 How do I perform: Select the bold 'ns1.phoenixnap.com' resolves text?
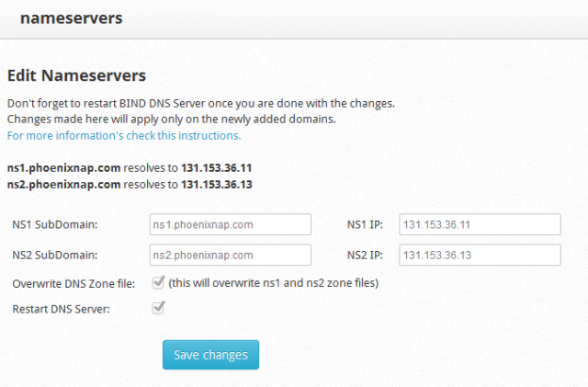pyautogui.click(x=63, y=168)
